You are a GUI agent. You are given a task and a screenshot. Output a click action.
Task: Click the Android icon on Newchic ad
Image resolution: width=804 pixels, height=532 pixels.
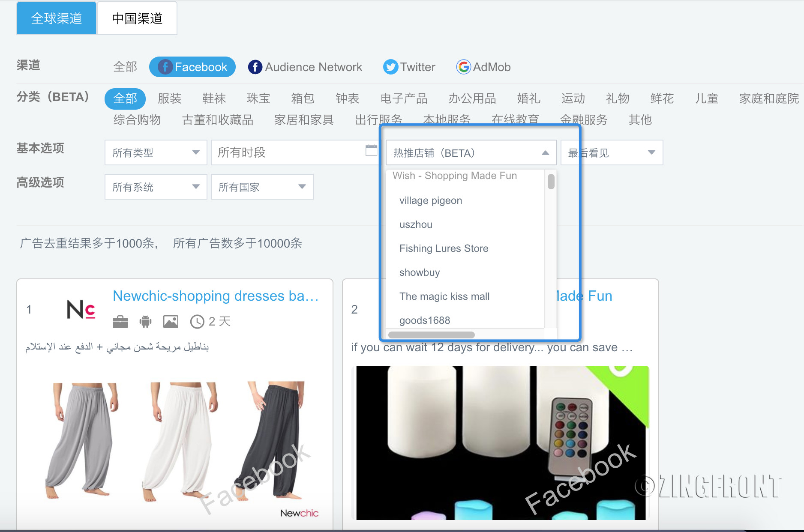[146, 321]
